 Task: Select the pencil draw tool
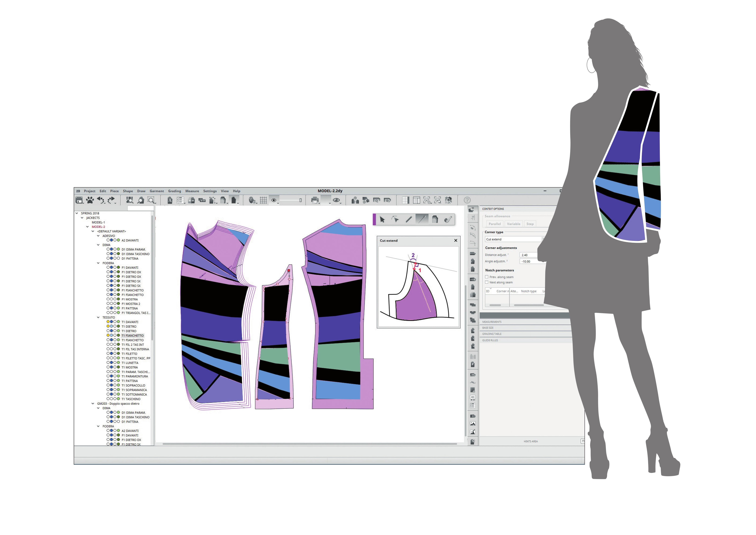409,219
